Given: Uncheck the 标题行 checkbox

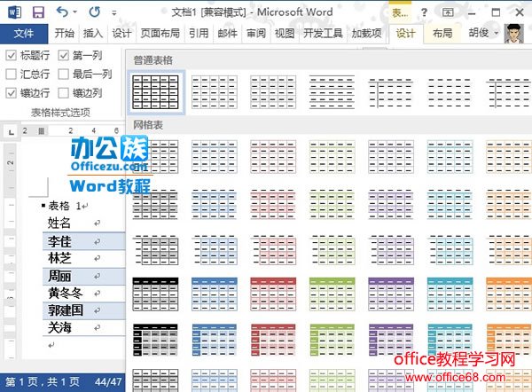Looking at the screenshot, I should (12, 55).
